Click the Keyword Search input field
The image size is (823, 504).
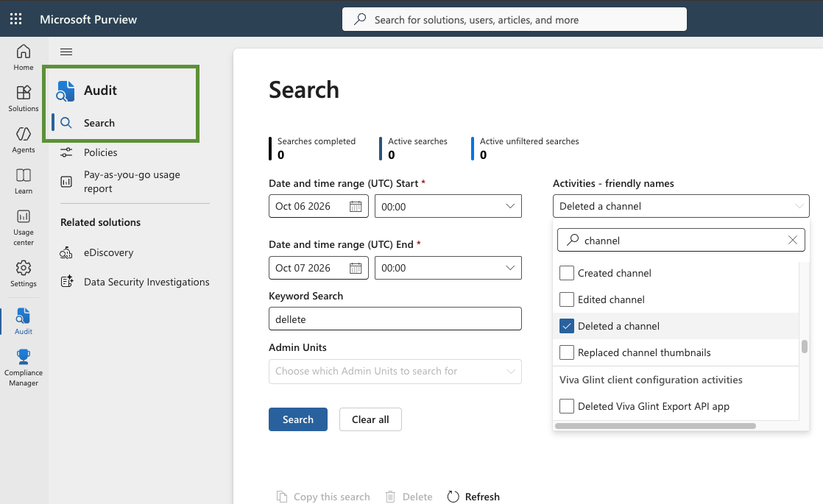(x=395, y=319)
